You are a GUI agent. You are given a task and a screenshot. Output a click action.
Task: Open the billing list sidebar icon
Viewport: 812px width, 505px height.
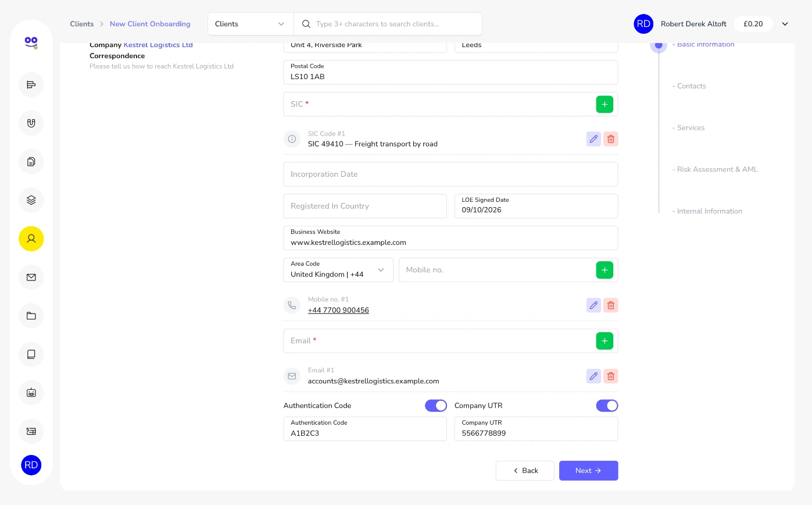[31, 431]
